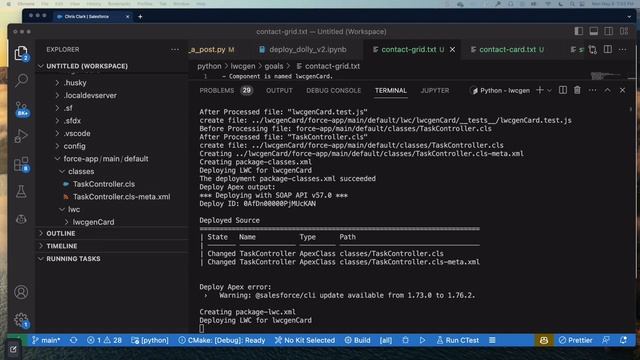Click No Kit Selected status
This screenshot has height=360, width=640.
click(x=304, y=340)
